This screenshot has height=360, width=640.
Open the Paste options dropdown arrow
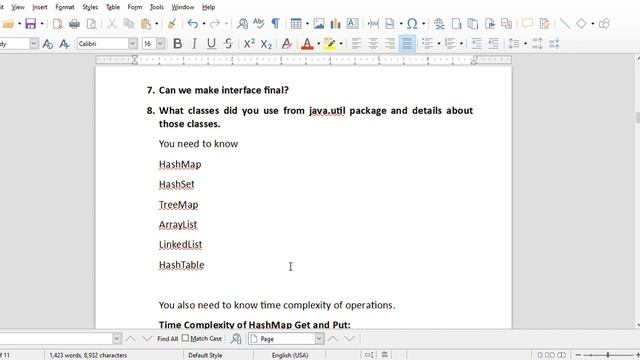[156, 24]
